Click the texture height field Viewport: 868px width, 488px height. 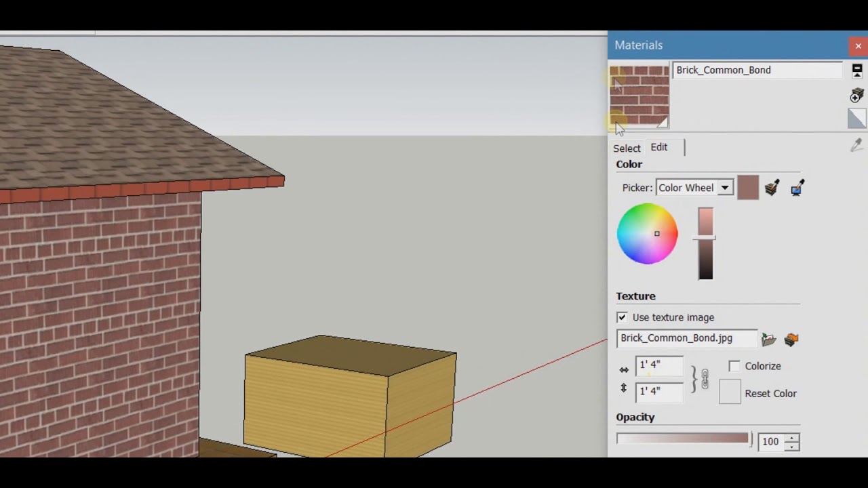[658, 392]
